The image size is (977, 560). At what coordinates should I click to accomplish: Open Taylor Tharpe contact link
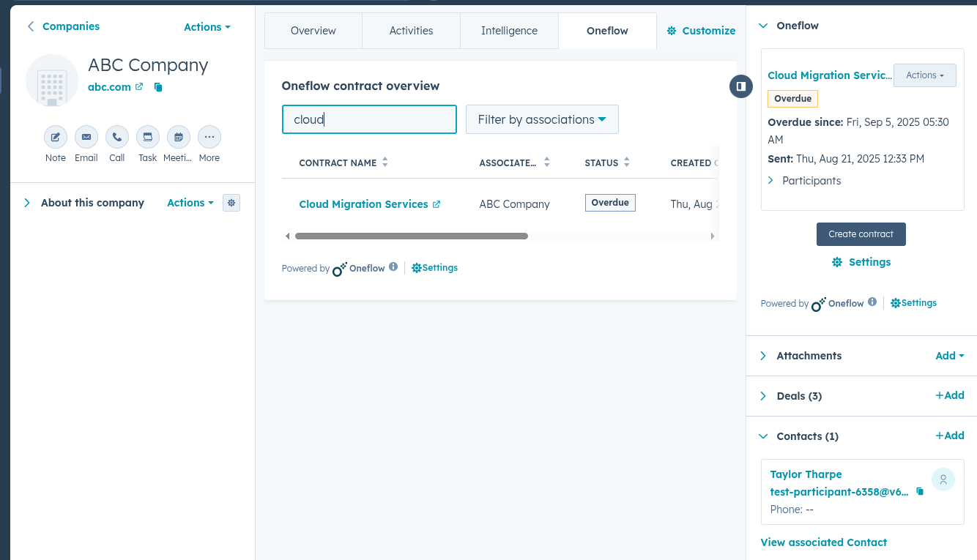pyautogui.click(x=806, y=474)
